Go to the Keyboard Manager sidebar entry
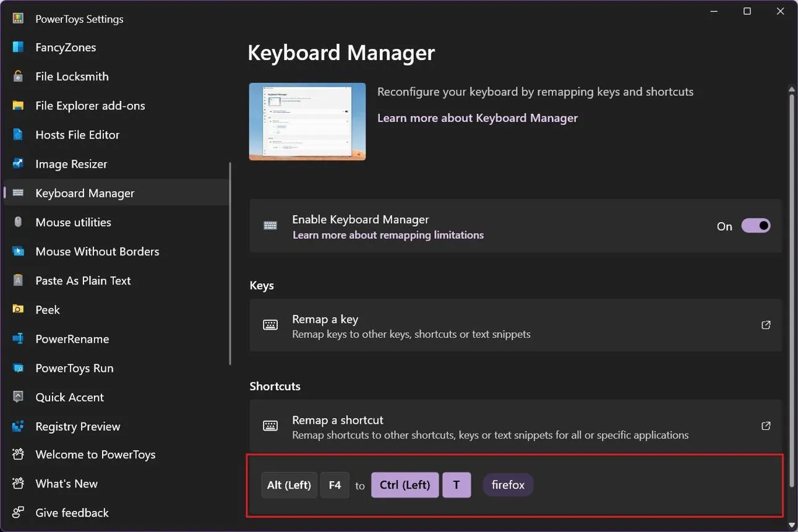Viewport: 798px width, 532px height. tap(116, 193)
